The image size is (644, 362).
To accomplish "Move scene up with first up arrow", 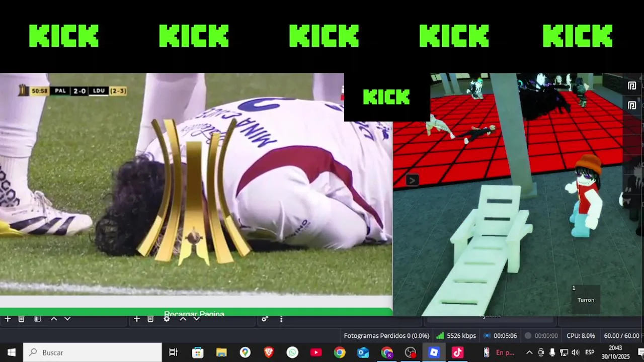I will coord(54,319).
